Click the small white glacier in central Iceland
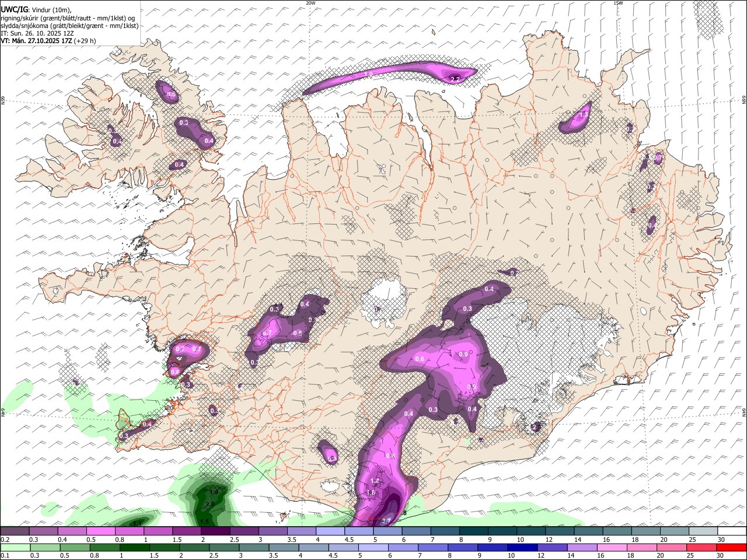The width and height of the screenshot is (747, 560). (382, 303)
